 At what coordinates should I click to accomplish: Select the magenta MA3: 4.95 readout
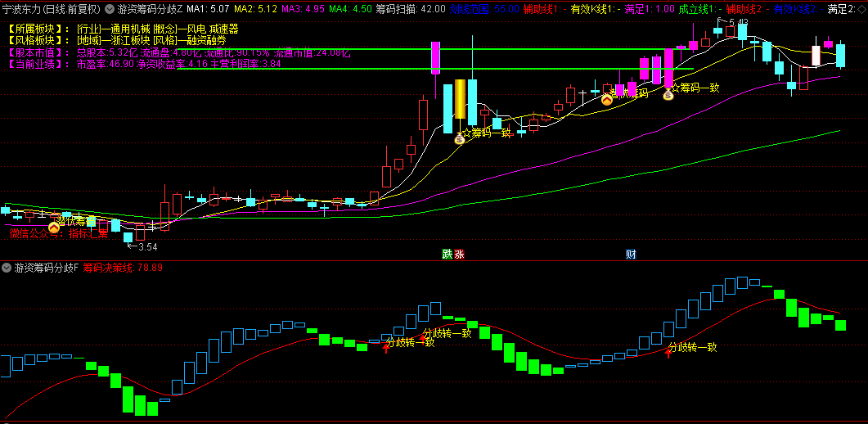(x=304, y=9)
